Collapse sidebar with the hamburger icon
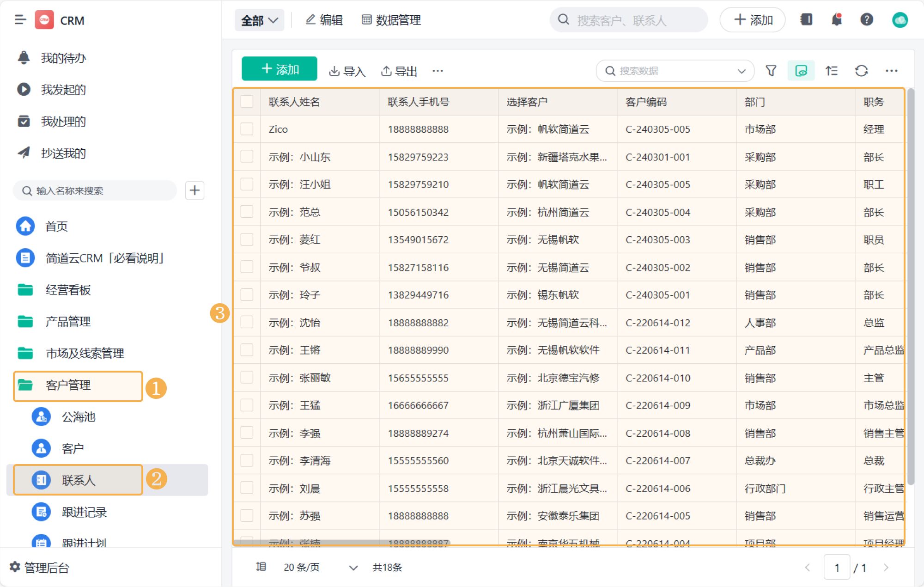The width and height of the screenshot is (924, 587). [x=20, y=20]
